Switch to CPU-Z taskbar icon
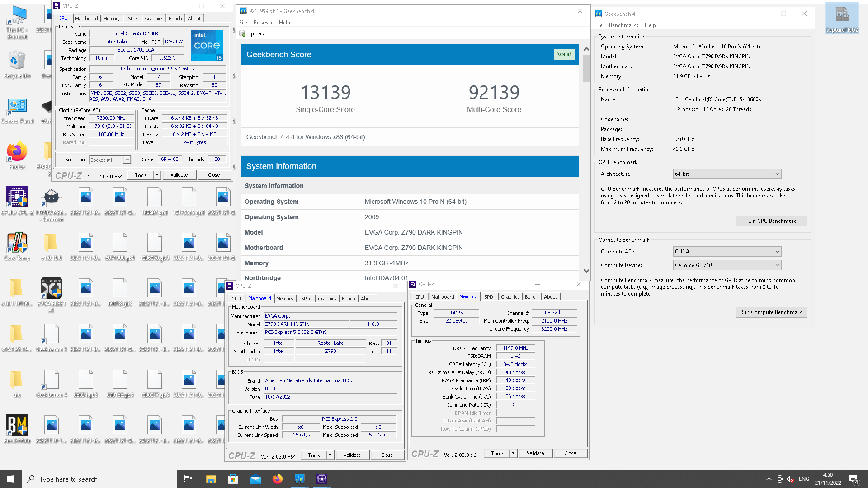Screen dimensions: 868x488 322,479
